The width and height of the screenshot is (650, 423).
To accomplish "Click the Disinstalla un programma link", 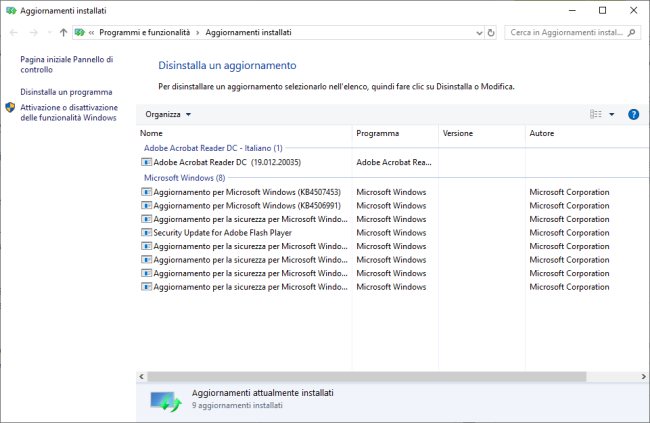I will click(66, 92).
